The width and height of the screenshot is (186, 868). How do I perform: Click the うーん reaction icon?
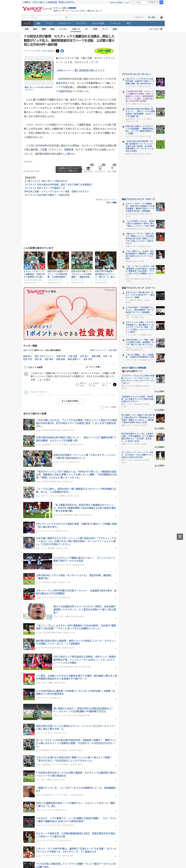(103, 385)
